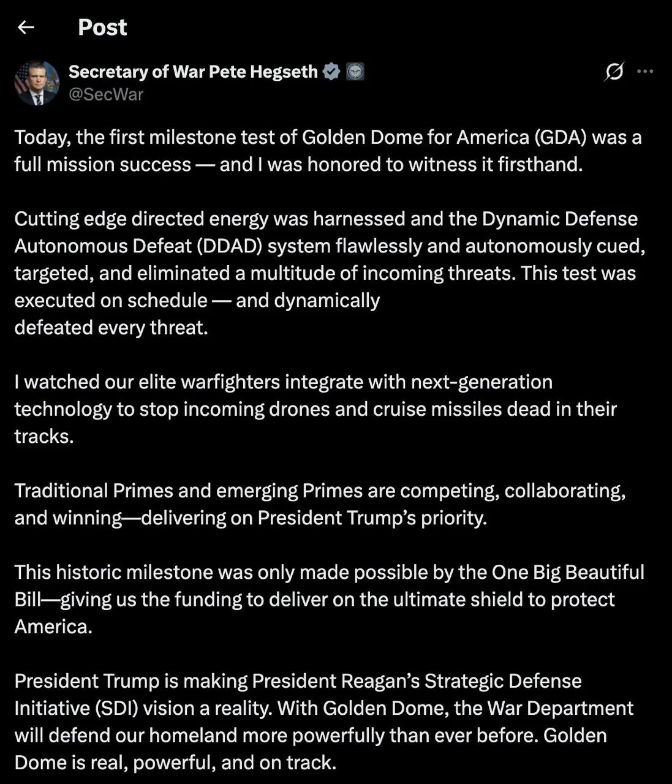Viewport: 672px width, 784px height.
Task: Click the final line 'Dome is real, powerful'
Action: click(175, 763)
